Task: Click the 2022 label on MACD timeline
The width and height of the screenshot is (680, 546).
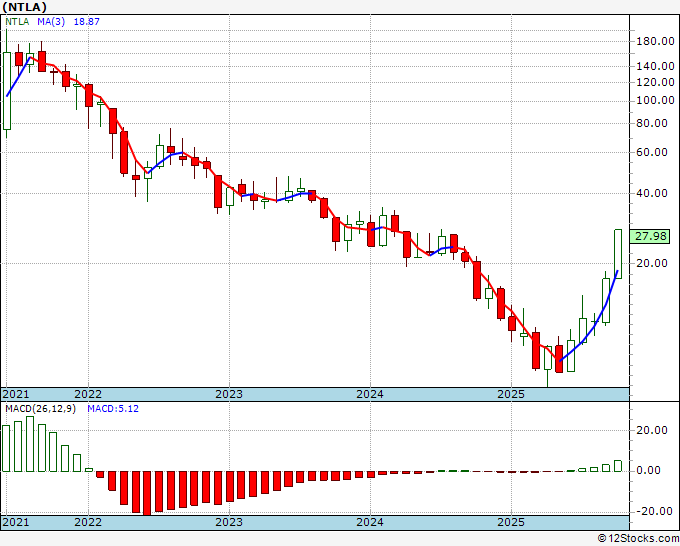Action: (x=88, y=522)
